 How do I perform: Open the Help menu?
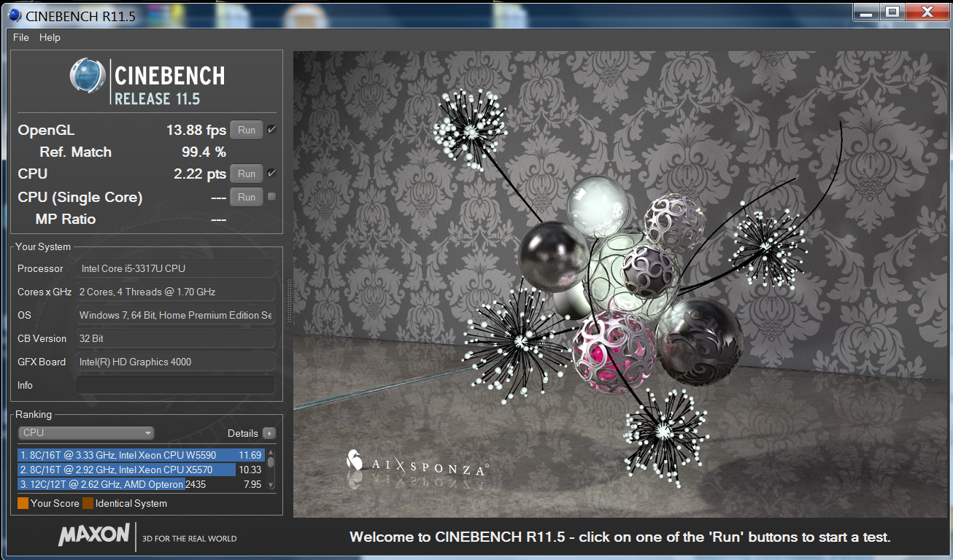pos(50,37)
